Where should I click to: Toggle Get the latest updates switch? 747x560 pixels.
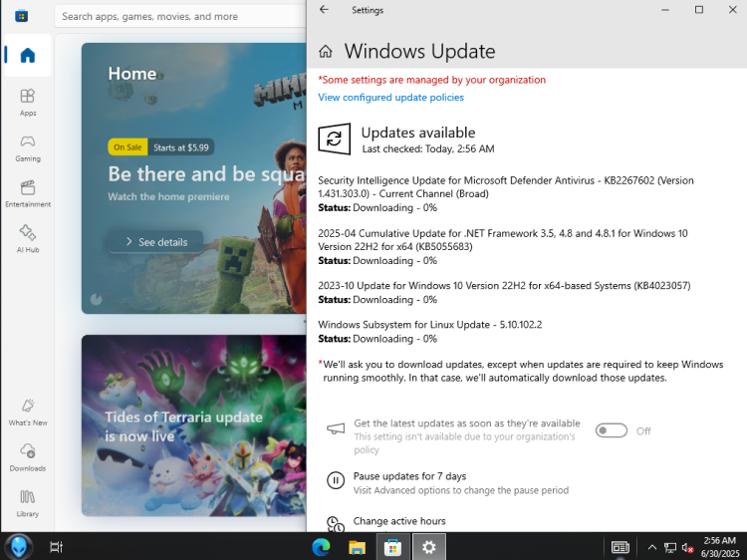pos(612,430)
